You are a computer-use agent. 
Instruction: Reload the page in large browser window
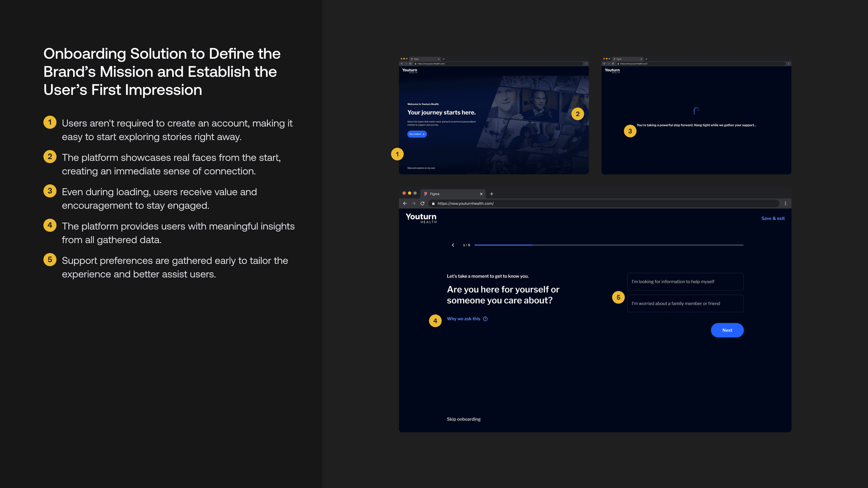422,203
